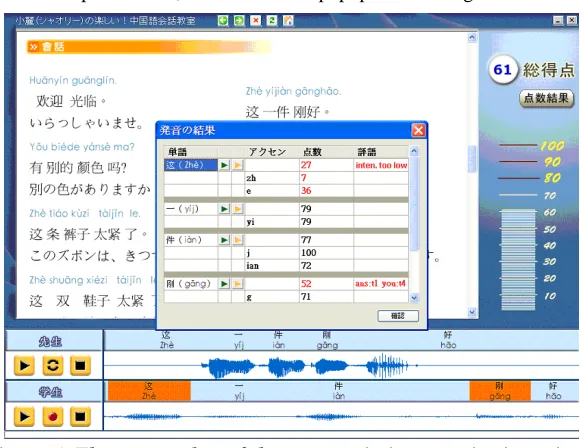Stop the 学生 student playback
Screen dimensions: 582x448
coord(80,416)
